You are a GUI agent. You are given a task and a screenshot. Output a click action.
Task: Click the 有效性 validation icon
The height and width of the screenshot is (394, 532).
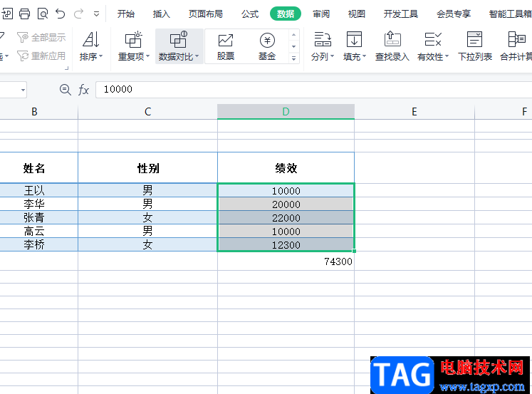[433, 39]
